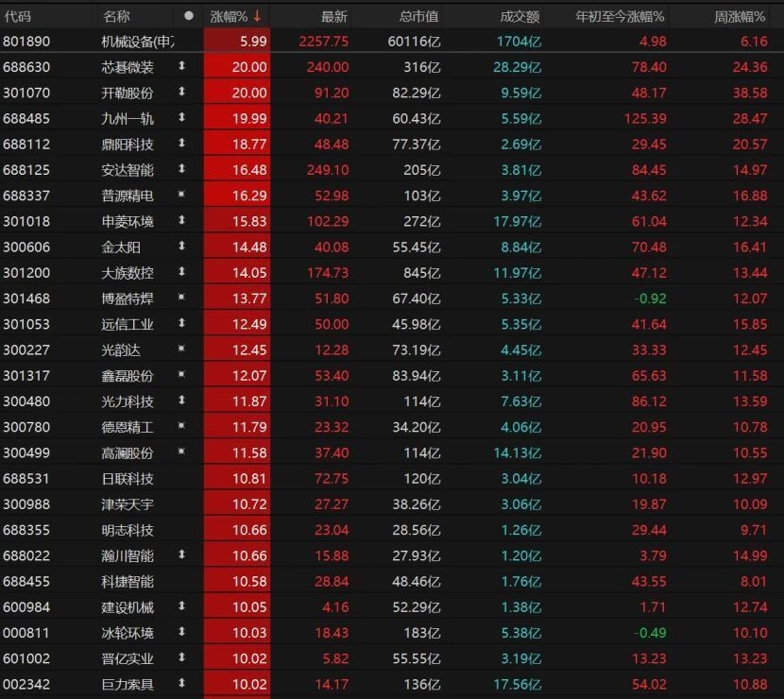Click the marker icon beside 申菱环境

[181, 220]
